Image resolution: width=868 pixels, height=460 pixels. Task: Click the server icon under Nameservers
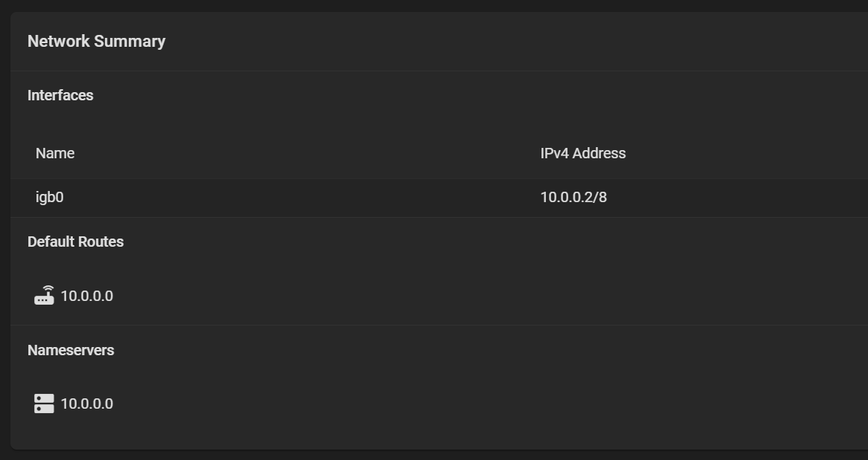(x=44, y=404)
